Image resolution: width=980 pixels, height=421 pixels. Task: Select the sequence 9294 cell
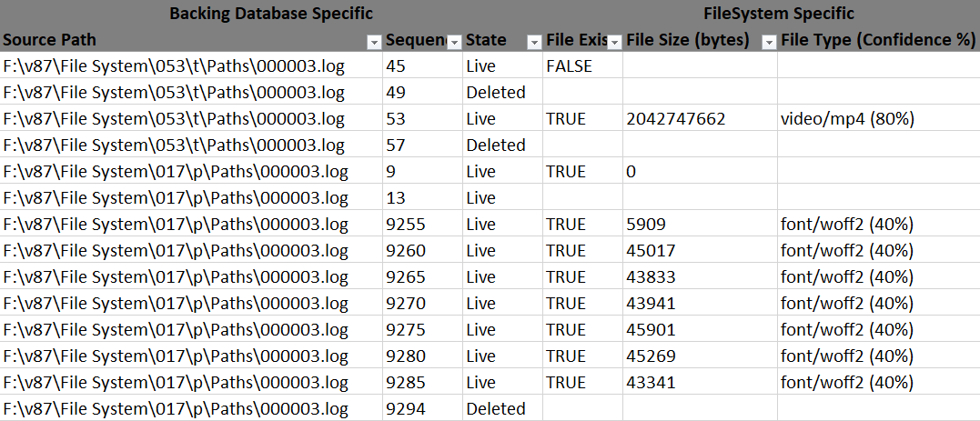point(422,408)
